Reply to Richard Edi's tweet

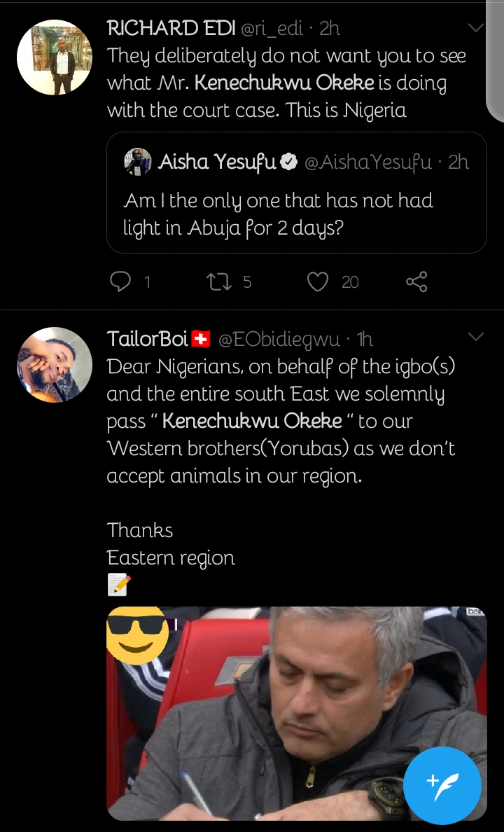point(121,282)
